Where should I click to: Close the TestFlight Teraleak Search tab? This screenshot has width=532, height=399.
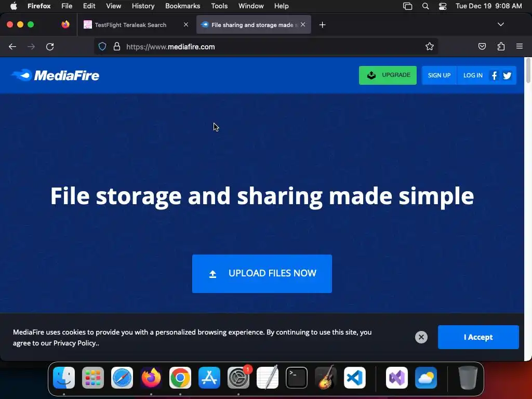pyautogui.click(x=186, y=24)
